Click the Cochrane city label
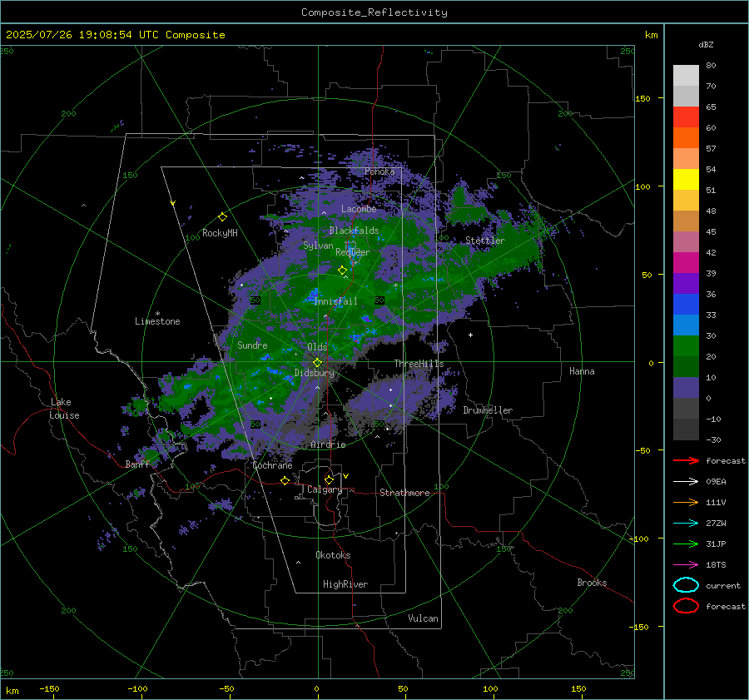Viewport: 749px width, 700px height. pyautogui.click(x=272, y=465)
